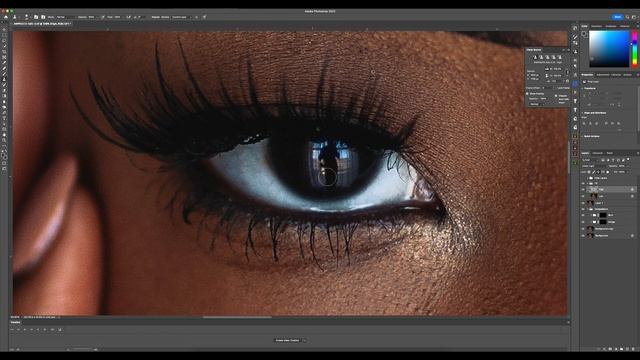
Task: Lock image pixels with the brush lock icon
Action: (593, 172)
